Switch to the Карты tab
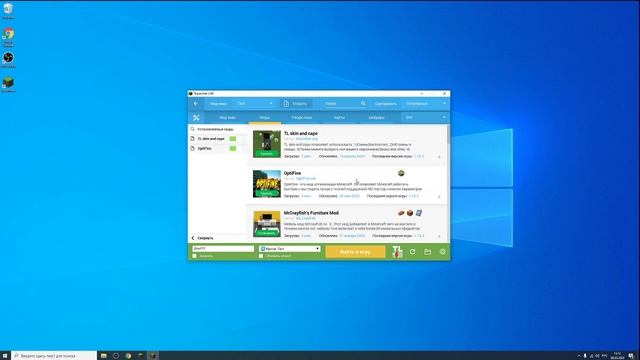This screenshot has width=640, height=360. (x=339, y=118)
